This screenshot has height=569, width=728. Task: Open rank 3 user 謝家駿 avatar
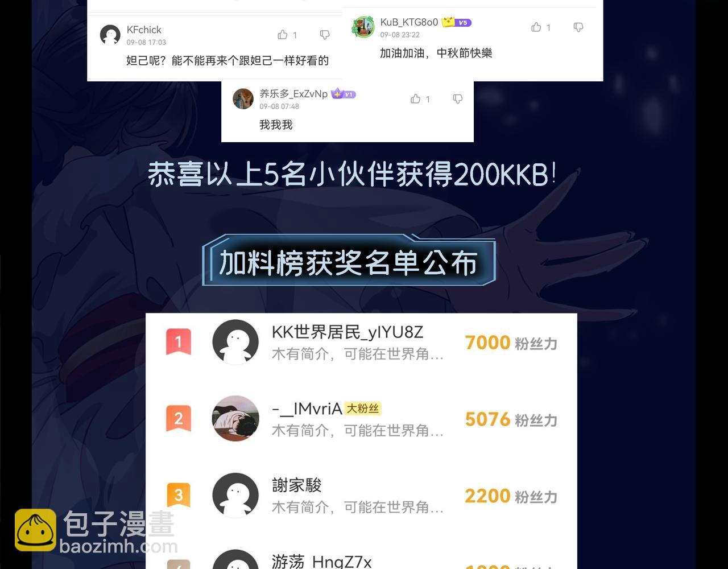235,495
